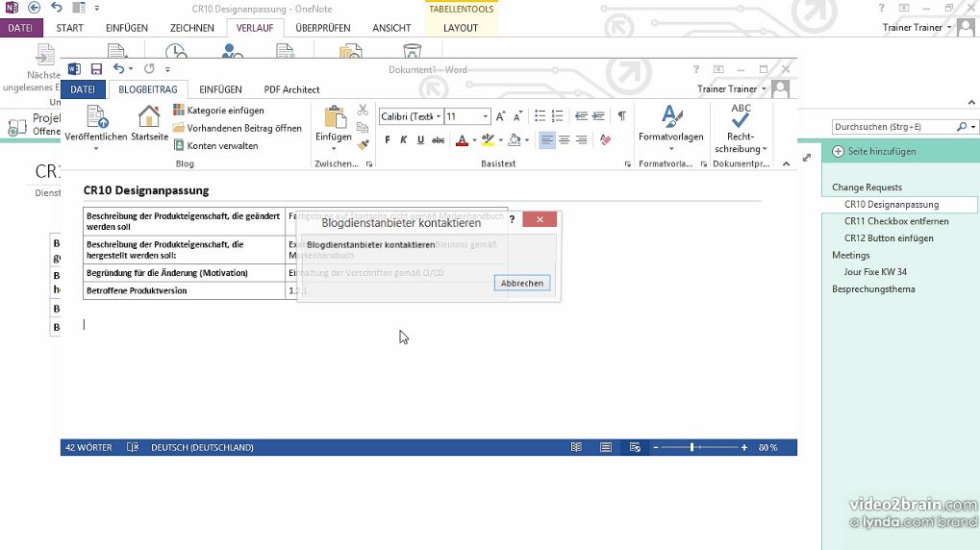Apply red font color A
The height and width of the screenshot is (550, 980).
[462, 140]
